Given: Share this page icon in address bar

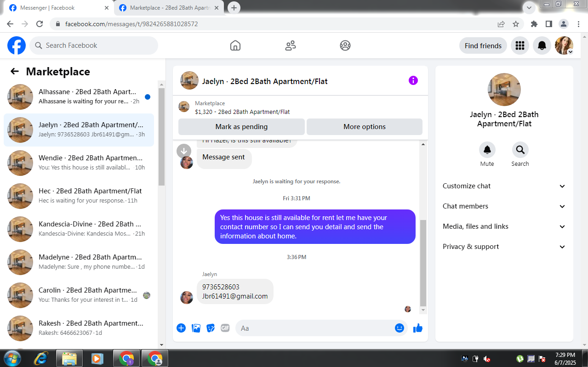Looking at the screenshot, I should coord(501,24).
